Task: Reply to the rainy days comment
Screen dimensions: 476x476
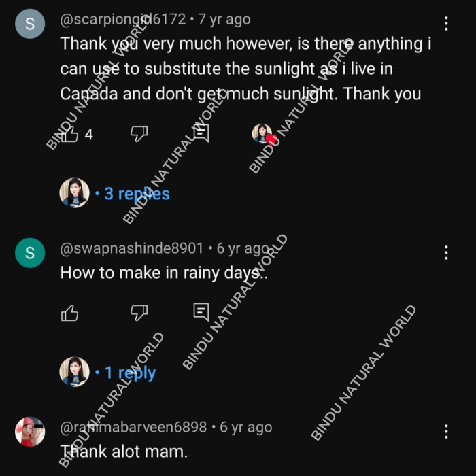Action: [x=201, y=311]
